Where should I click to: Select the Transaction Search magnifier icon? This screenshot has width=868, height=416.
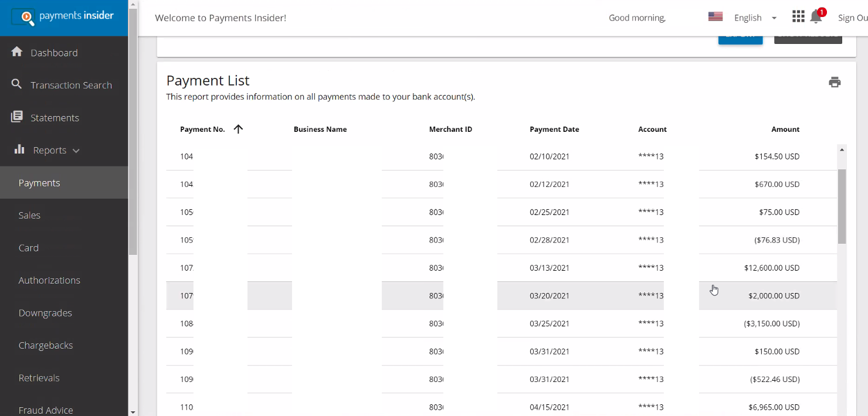click(16, 85)
